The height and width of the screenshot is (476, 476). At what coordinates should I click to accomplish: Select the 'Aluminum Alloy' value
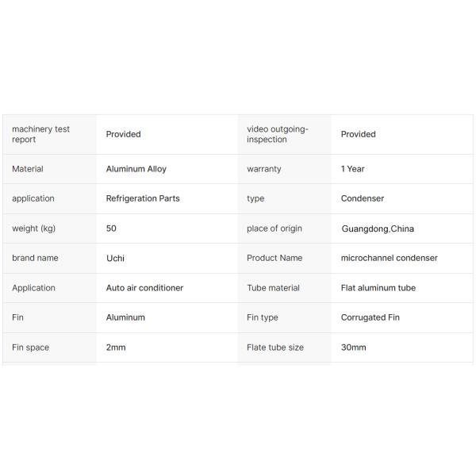pos(136,169)
